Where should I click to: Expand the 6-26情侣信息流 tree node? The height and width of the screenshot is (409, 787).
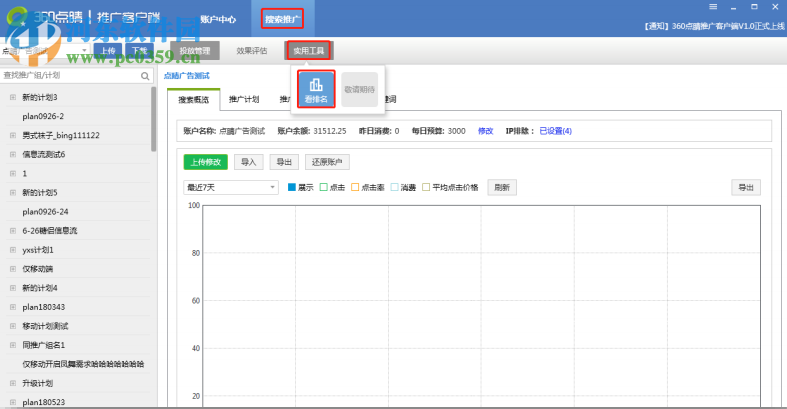coord(13,231)
